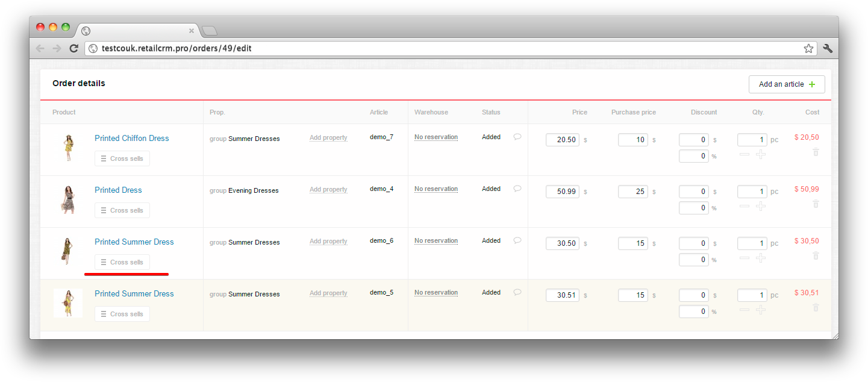This screenshot has height=382, width=868.
Task: Click the Evening Dresses group text
Action: click(x=254, y=190)
